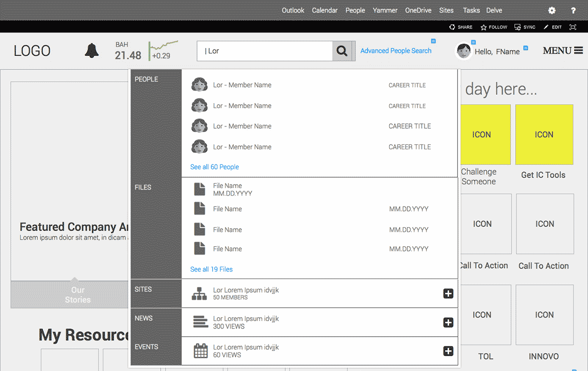Toggle the fullscreen focus icon

pyautogui.click(x=572, y=27)
